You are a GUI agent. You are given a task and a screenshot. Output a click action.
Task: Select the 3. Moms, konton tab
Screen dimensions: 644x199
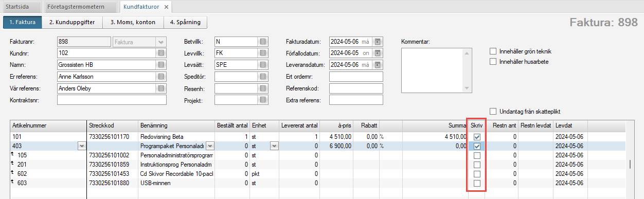[132, 22]
